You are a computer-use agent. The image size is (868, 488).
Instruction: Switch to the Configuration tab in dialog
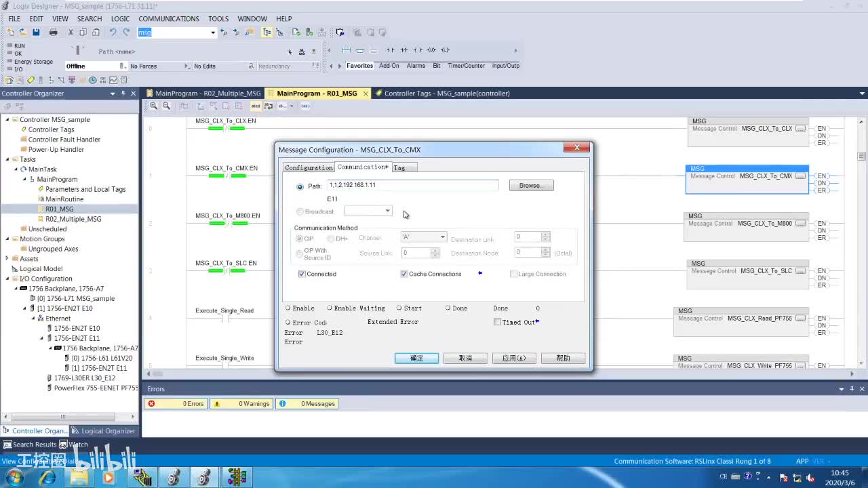(x=309, y=167)
